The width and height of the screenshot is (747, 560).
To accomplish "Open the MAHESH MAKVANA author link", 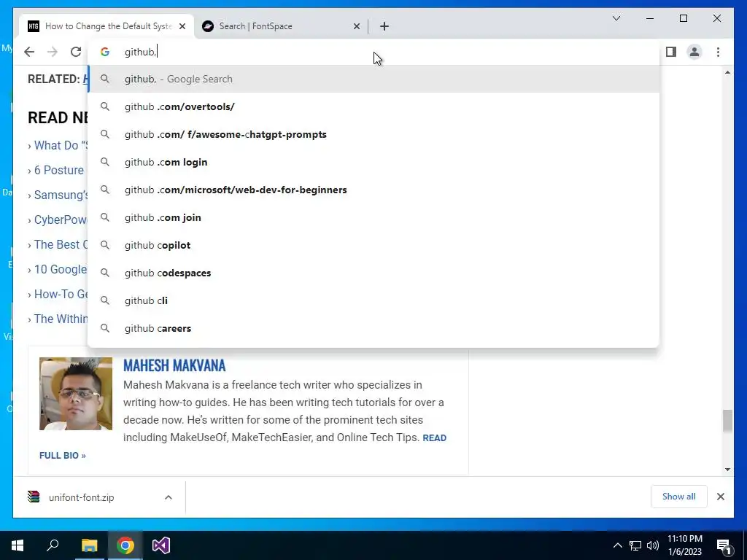I will pyautogui.click(x=174, y=365).
